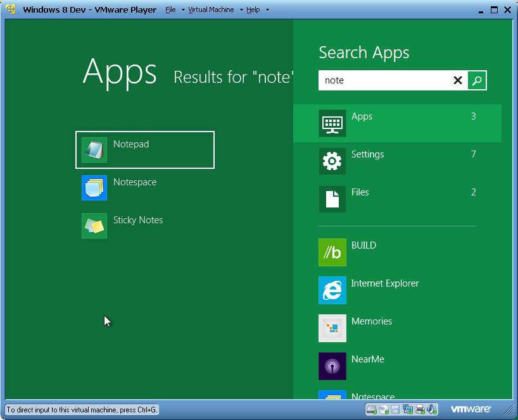Click the printer device icon
Image resolution: width=518 pixels, height=420 pixels.
[420, 409]
